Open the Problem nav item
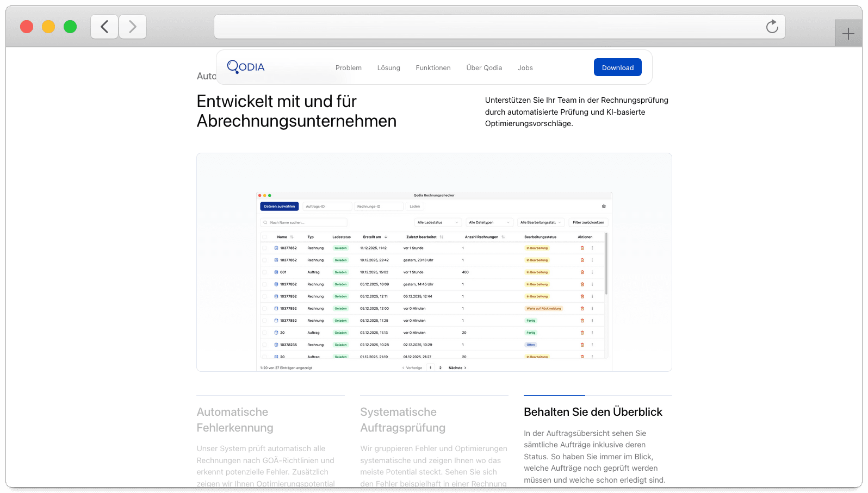 click(x=349, y=68)
